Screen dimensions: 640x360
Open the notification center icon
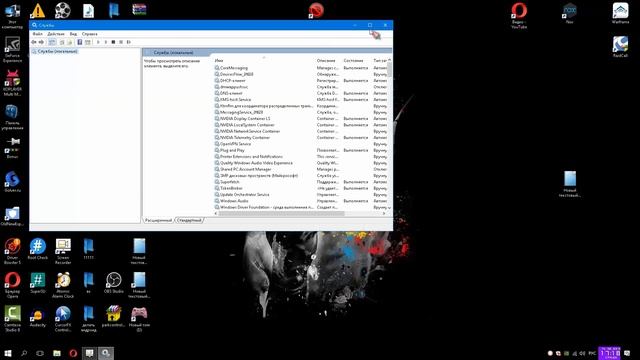click(627, 353)
